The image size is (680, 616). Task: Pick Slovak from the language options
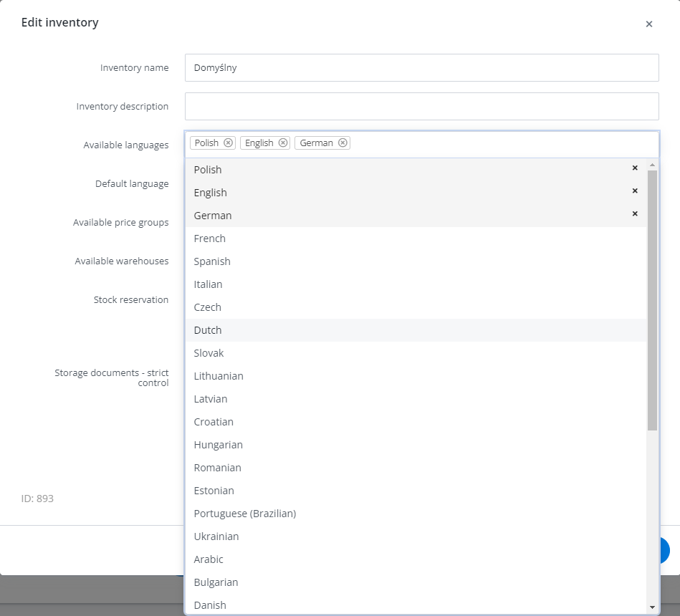point(416,353)
